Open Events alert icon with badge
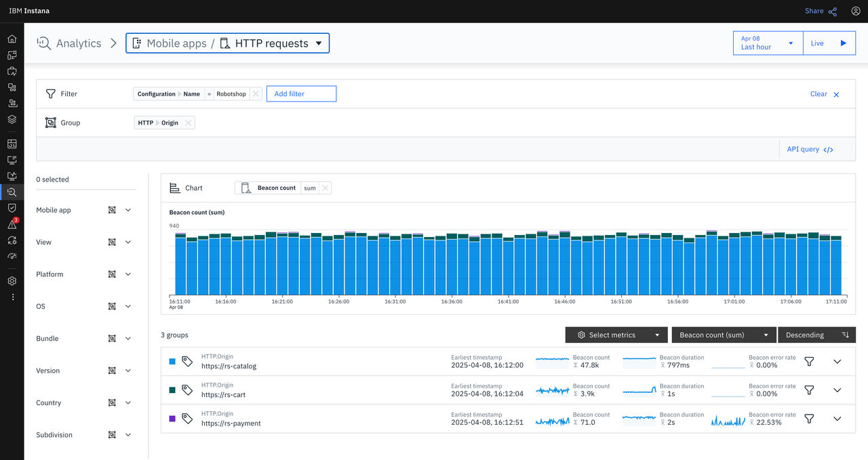The image size is (868, 460). (12, 224)
